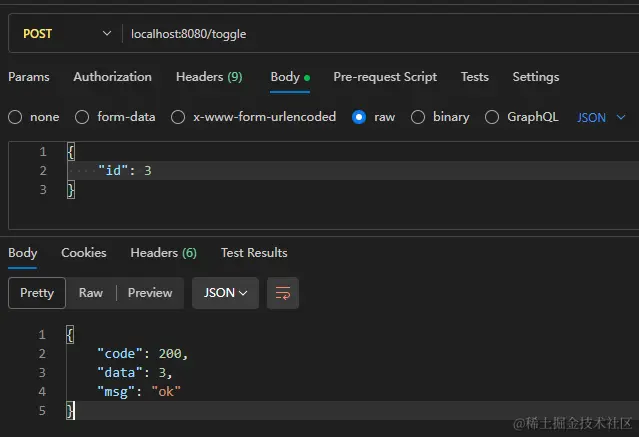Image resolution: width=639 pixels, height=437 pixels.
Task: Open the Pre-request Script tab
Action: click(385, 77)
